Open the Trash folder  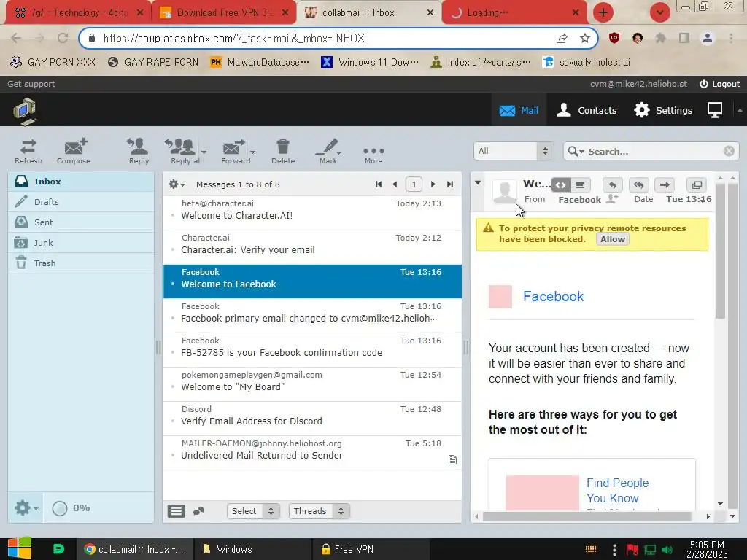pyautogui.click(x=81, y=263)
